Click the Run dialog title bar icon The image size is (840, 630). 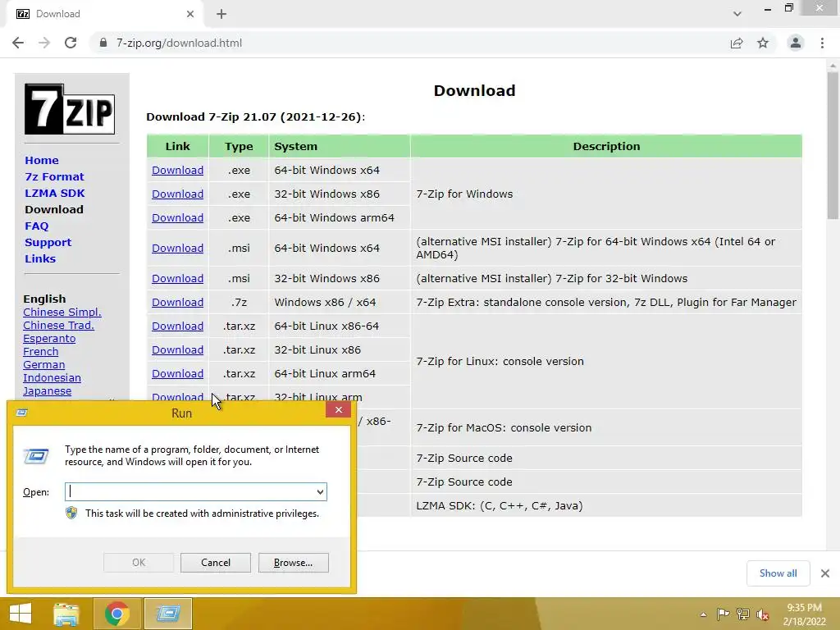click(22, 413)
